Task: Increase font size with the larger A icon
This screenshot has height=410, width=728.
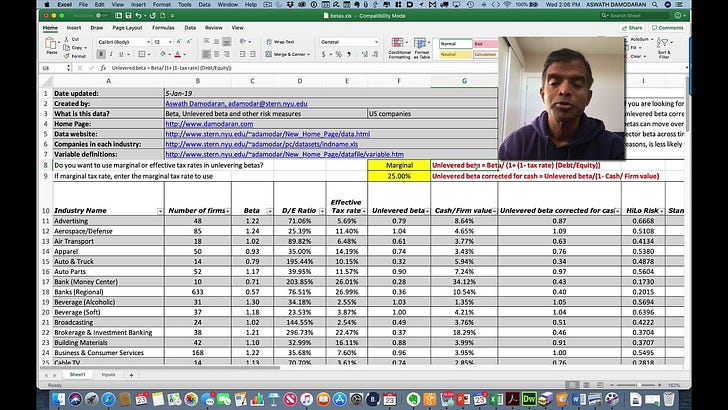Action: pyautogui.click(x=178, y=42)
